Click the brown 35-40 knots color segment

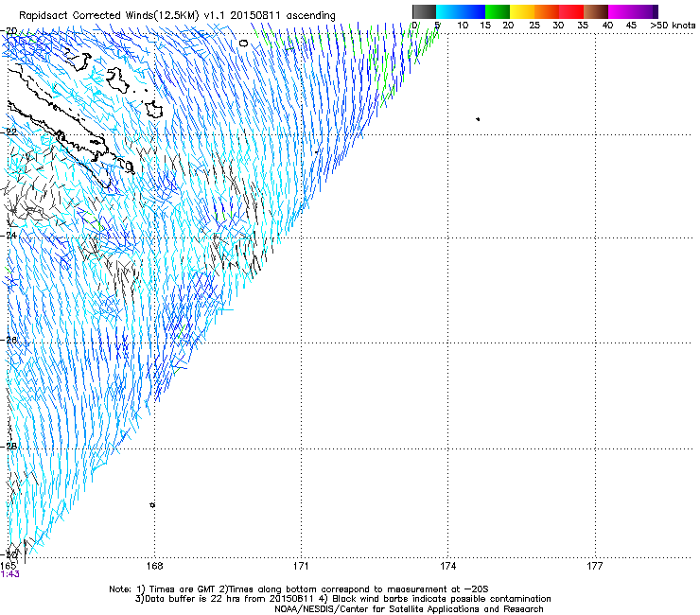[x=596, y=11]
